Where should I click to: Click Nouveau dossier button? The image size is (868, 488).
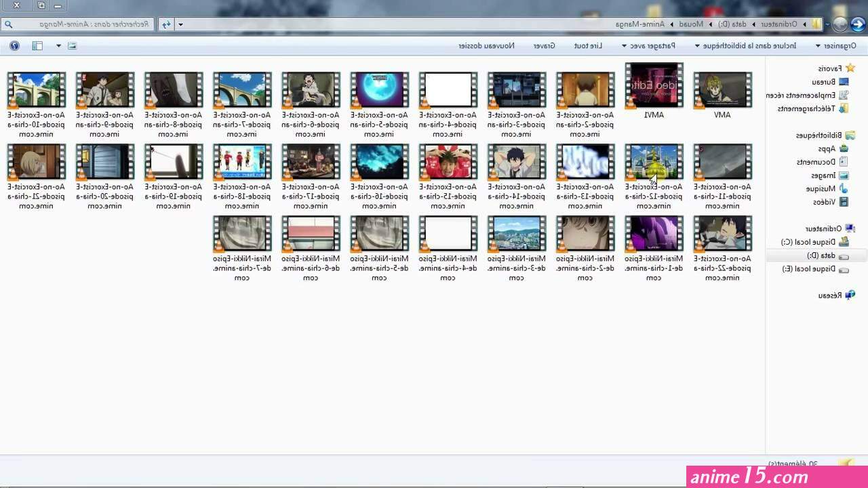(x=486, y=45)
